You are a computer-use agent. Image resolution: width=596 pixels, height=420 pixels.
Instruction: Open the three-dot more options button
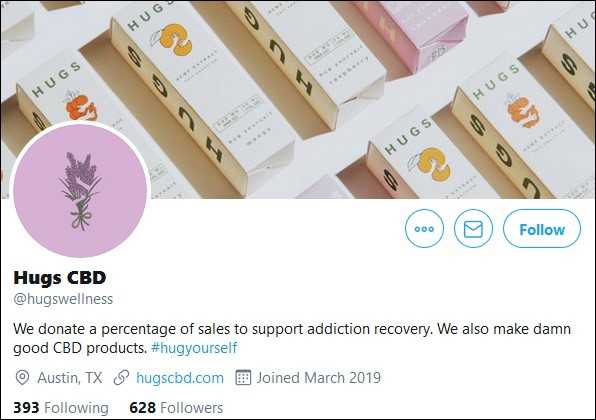click(x=424, y=228)
